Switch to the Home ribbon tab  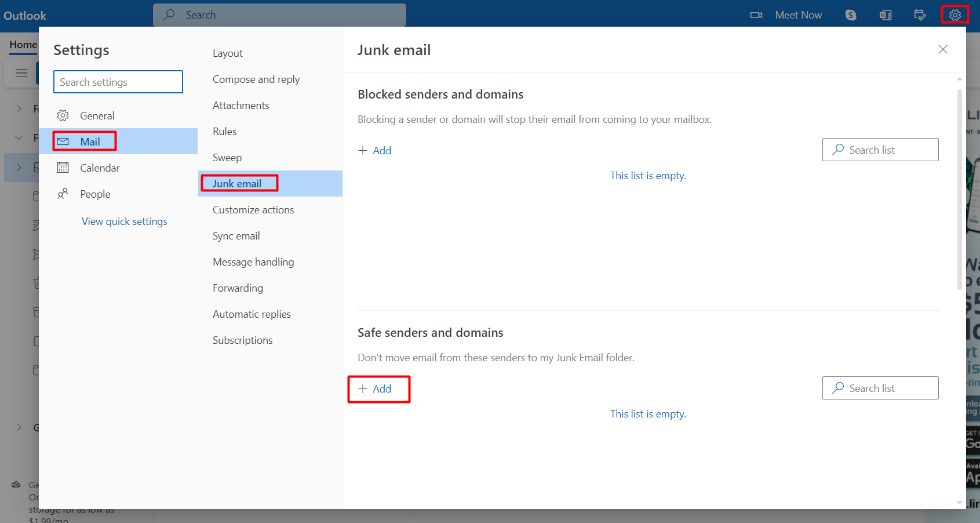pyautogui.click(x=23, y=45)
